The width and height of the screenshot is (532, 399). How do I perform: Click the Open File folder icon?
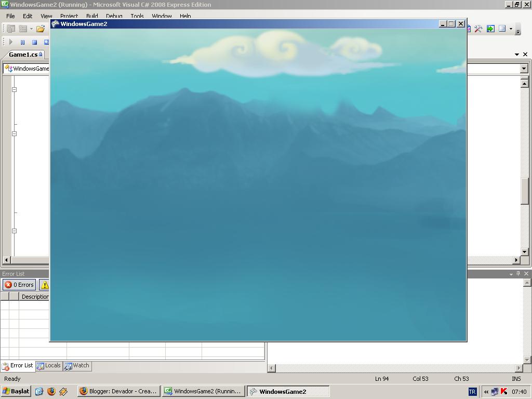(x=41, y=29)
